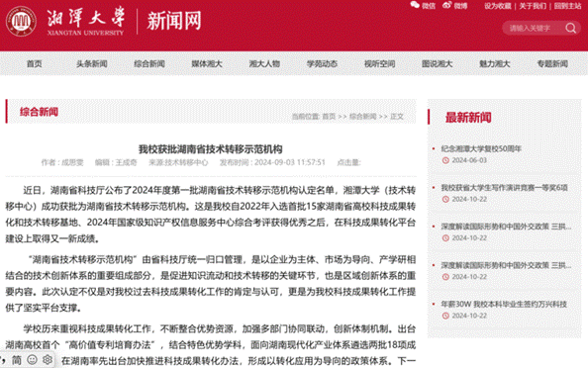Click the article title 我校获批湘南省技术转移示范机构
This screenshot has height=368, width=588.
[211, 149]
